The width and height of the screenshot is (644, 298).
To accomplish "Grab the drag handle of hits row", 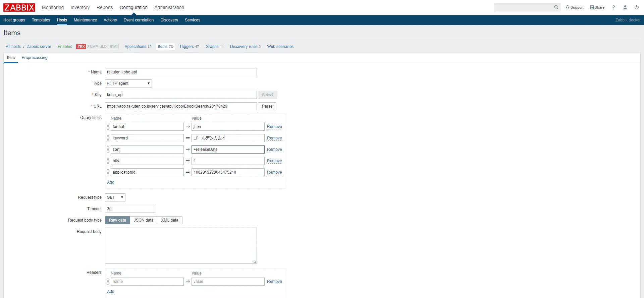I will [108, 161].
